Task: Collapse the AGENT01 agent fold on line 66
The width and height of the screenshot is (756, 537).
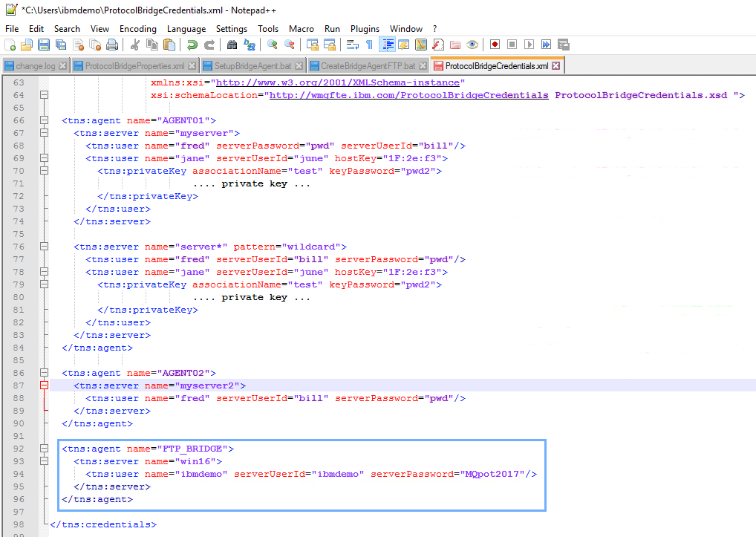Action: (x=44, y=120)
